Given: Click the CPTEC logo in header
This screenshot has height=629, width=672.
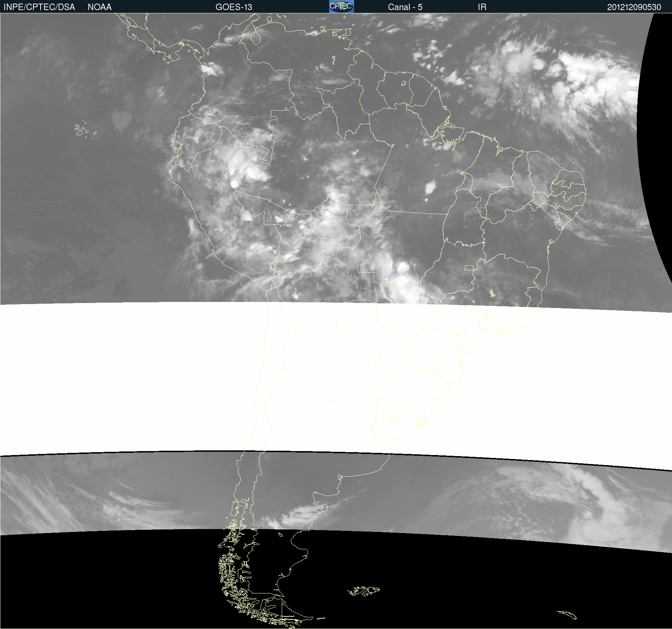Looking at the screenshot, I should point(341,6).
